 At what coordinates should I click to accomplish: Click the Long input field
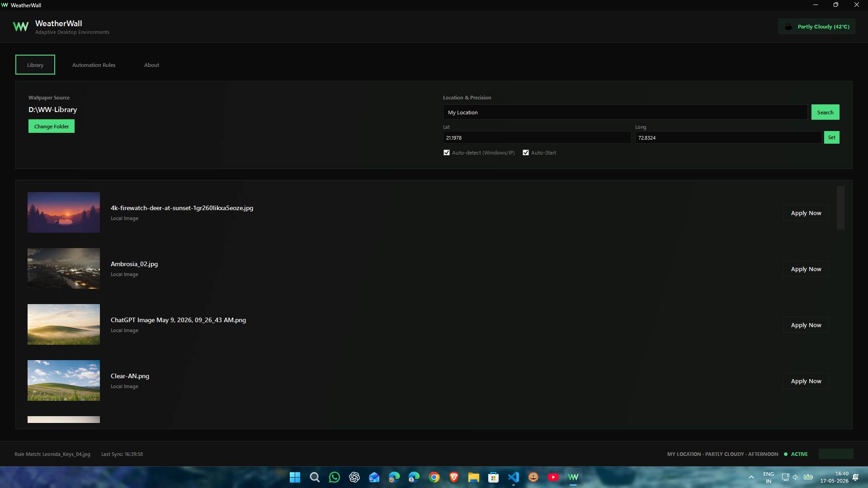pos(728,137)
